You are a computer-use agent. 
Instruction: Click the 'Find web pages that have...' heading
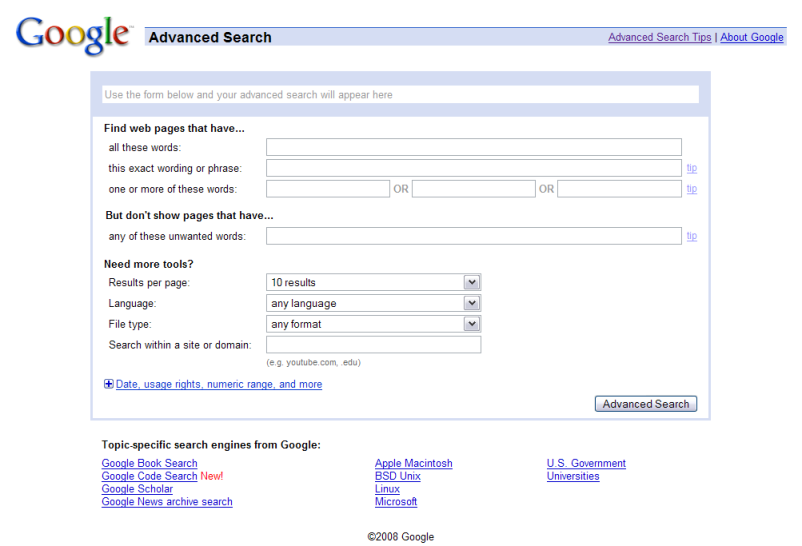(x=174, y=128)
